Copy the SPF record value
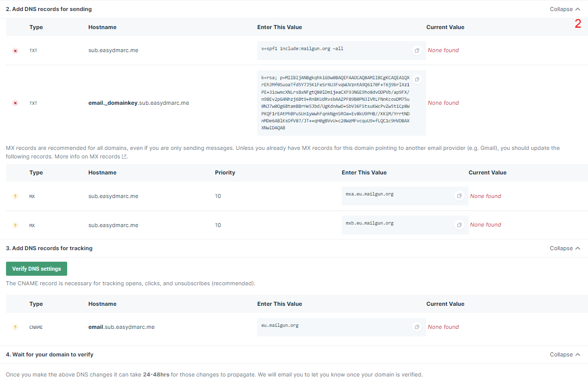This screenshot has width=588, height=380. click(417, 50)
